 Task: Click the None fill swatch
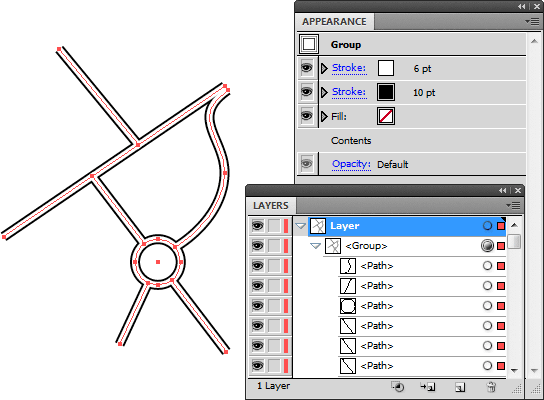point(386,116)
